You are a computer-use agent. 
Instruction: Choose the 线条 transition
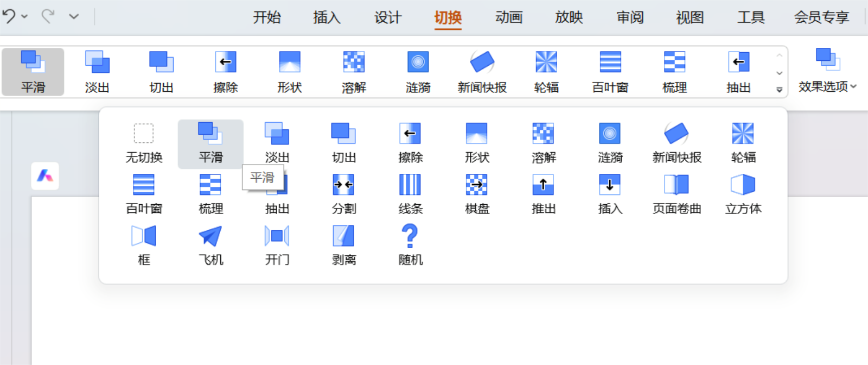click(411, 194)
